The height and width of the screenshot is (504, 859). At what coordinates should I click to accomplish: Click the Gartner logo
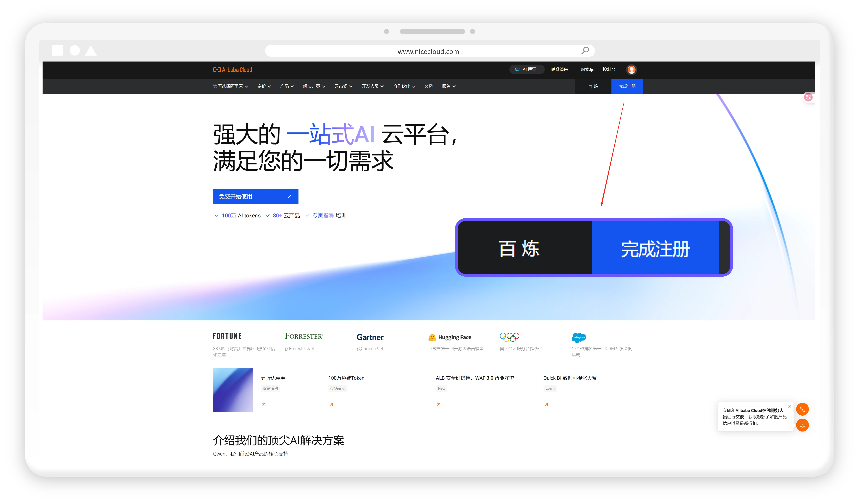pyautogui.click(x=370, y=337)
